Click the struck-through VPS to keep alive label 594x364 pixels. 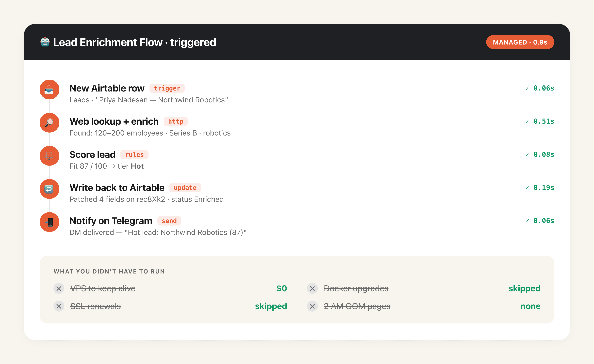pos(103,288)
